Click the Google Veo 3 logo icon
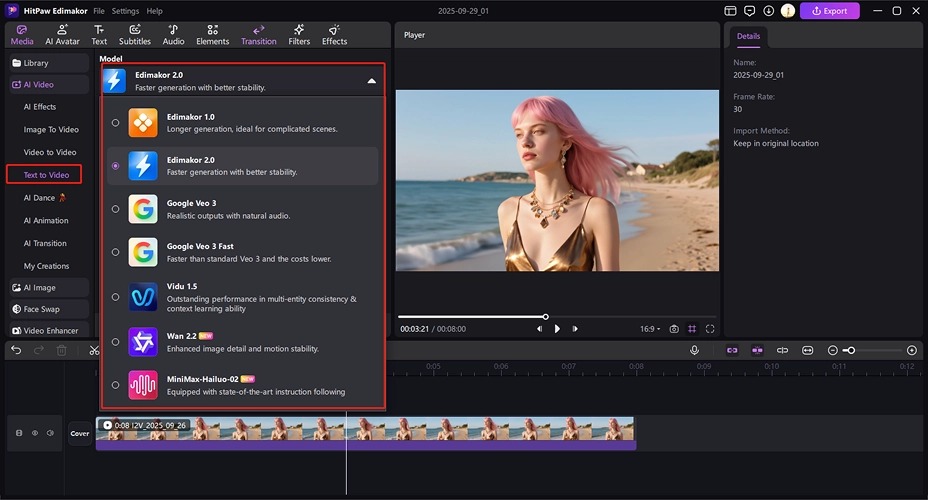This screenshot has width=928, height=500. pos(143,209)
